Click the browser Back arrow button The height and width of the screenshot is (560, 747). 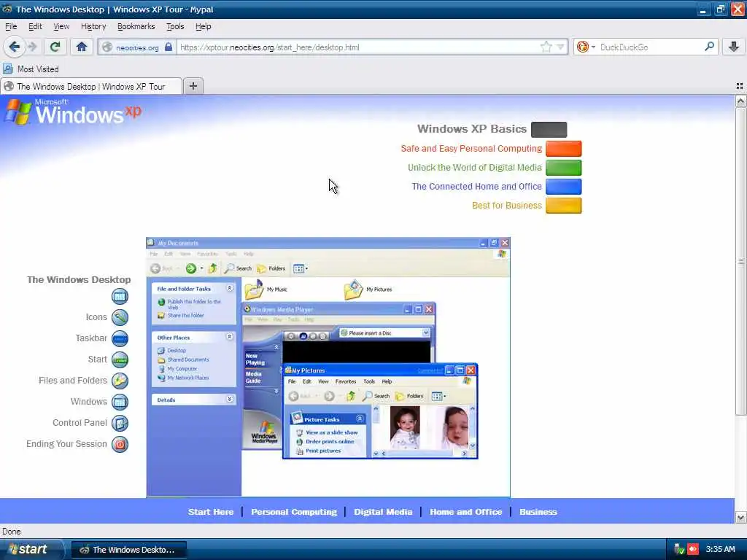pos(15,47)
